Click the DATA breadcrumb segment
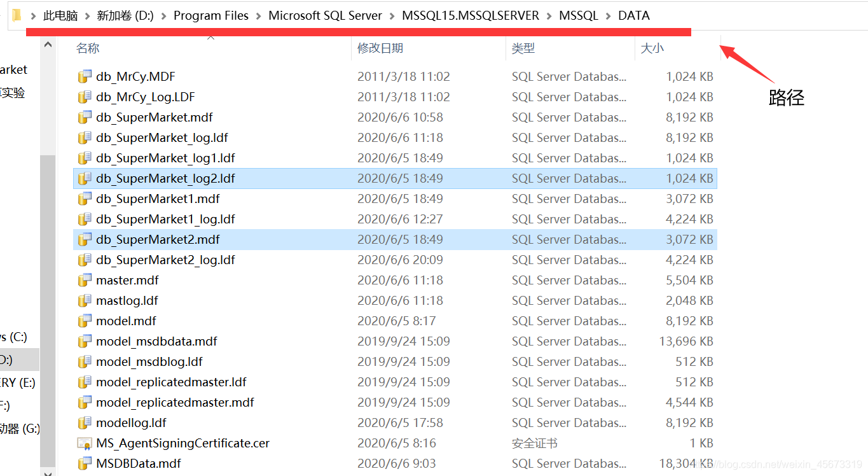Image resolution: width=868 pixels, height=476 pixels. click(634, 15)
